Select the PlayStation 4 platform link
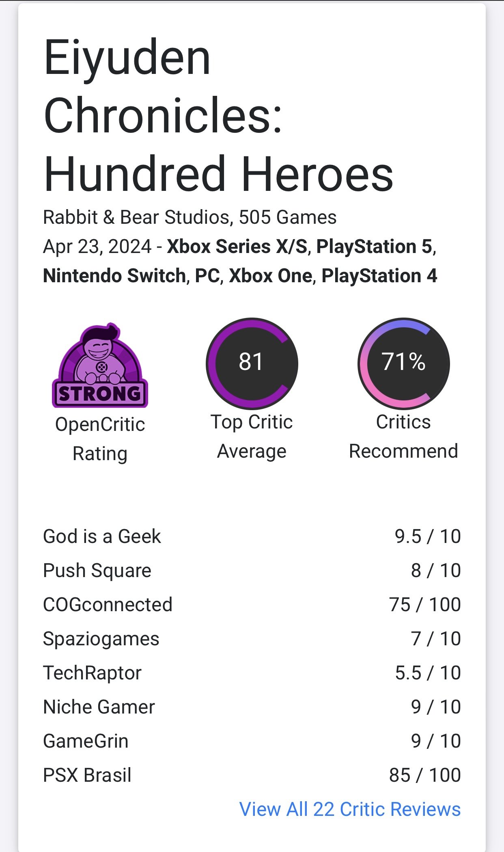Image resolution: width=504 pixels, height=852 pixels. pyautogui.click(x=379, y=276)
